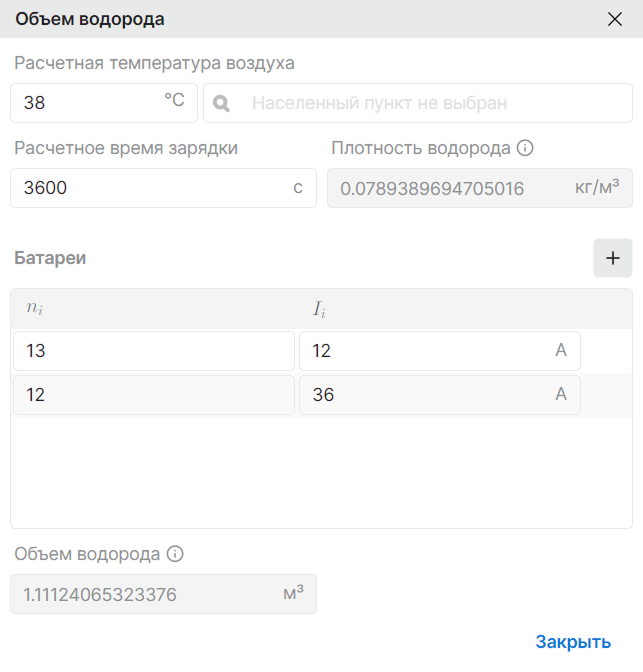Click the dialog title Объем водорода
643x672 pixels.
[x=90, y=19]
